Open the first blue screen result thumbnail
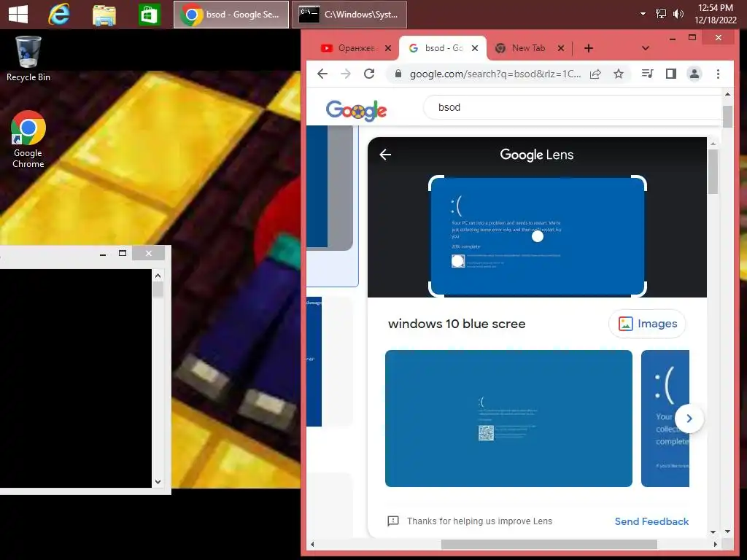Viewport: 747px width, 560px height. [508, 419]
